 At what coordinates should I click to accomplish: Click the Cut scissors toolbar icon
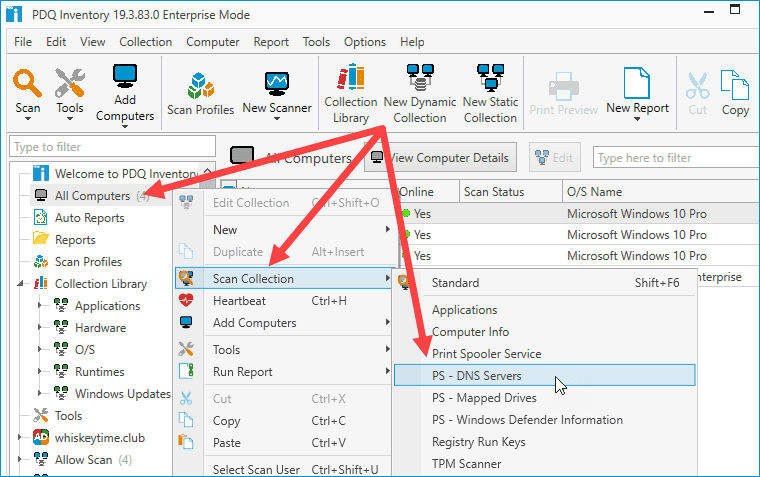click(697, 85)
